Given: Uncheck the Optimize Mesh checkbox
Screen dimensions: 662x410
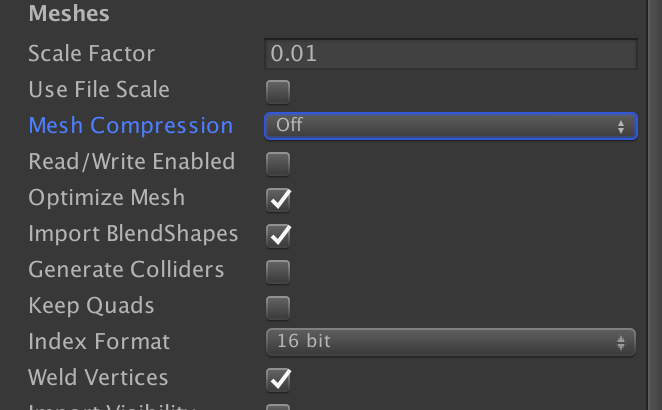Looking at the screenshot, I should [x=278, y=199].
